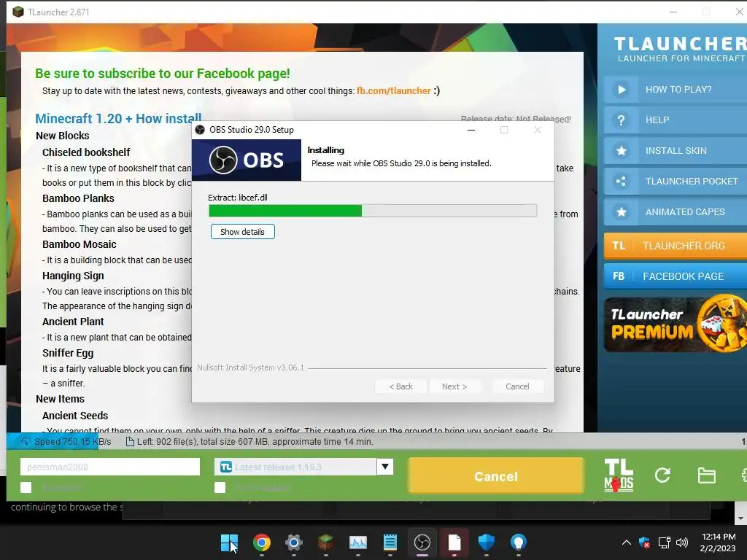Click Show details in OBS Setup
This screenshot has height=560, width=747.
pos(242,232)
